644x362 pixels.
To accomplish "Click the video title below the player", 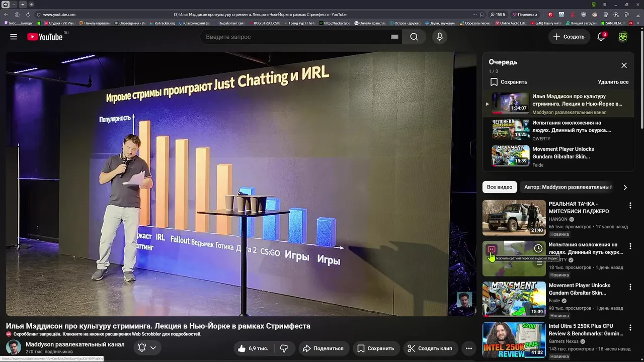I will pyautogui.click(x=158, y=326).
